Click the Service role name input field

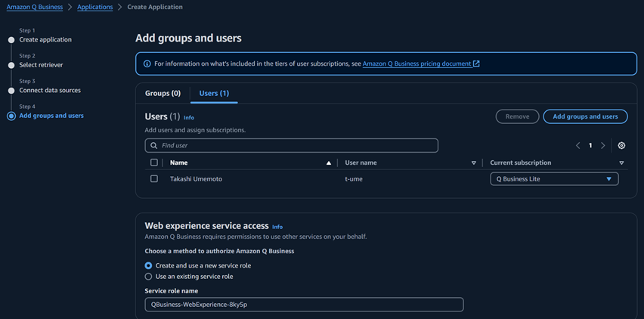(x=305, y=305)
